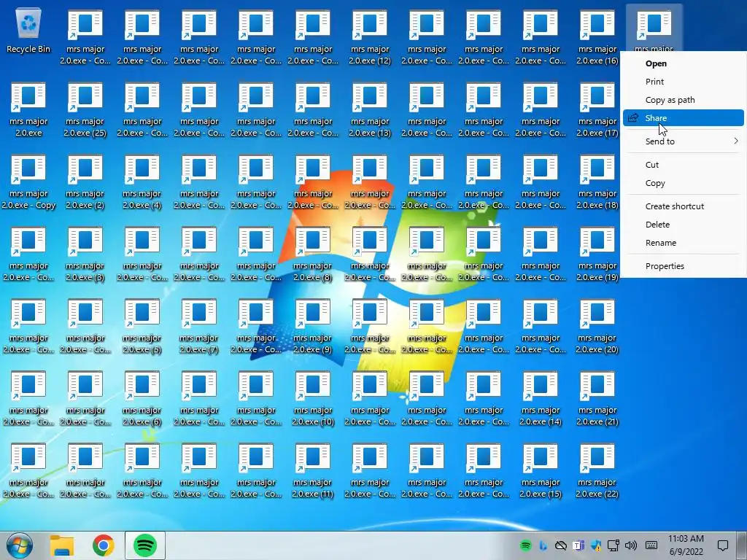This screenshot has height=560, width=747.
Task: Select the mrs major 2.0.exe (18) shortcut
Action: point(597,183)
